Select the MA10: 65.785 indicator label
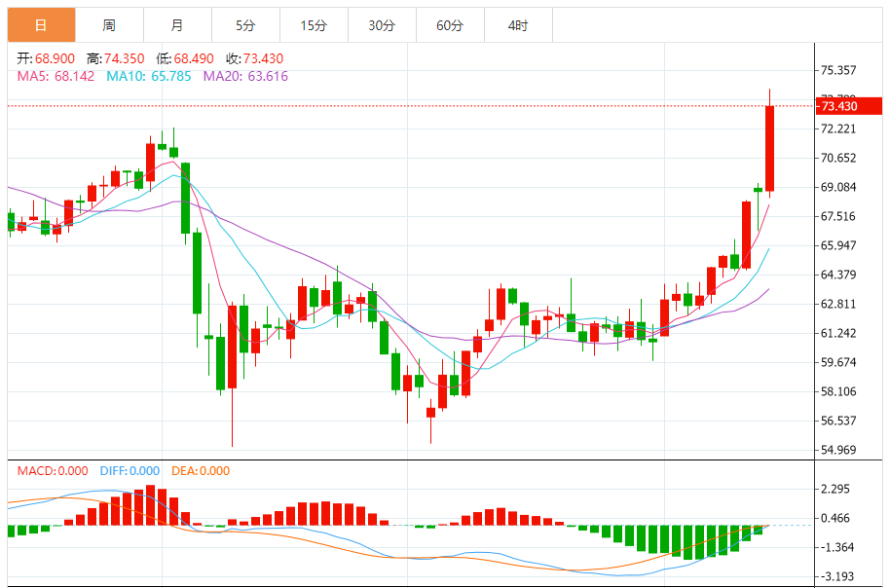Screen dimensions: 890x588 pos(149,76)
